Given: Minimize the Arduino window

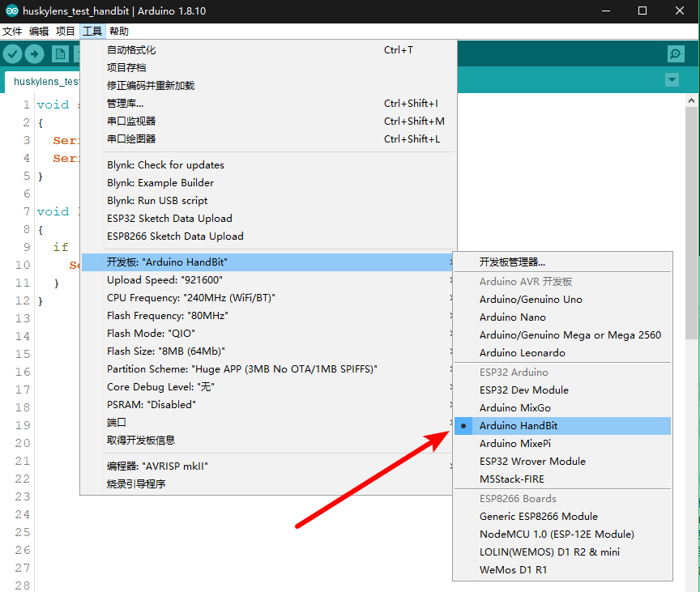Looking at the screenshot, I should [x=606, y=11].
